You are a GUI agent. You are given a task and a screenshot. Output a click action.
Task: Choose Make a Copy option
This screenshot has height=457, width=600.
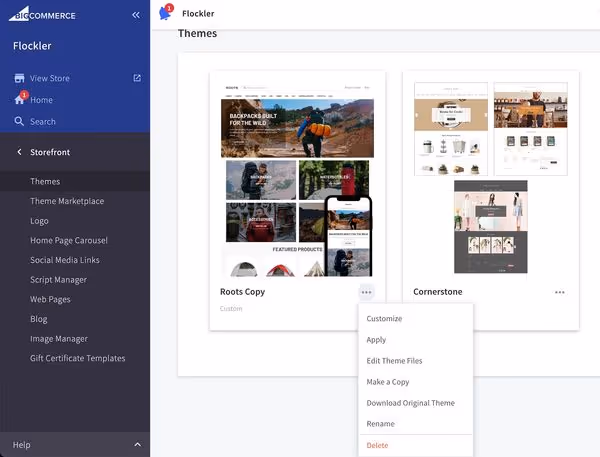point(416,382)
